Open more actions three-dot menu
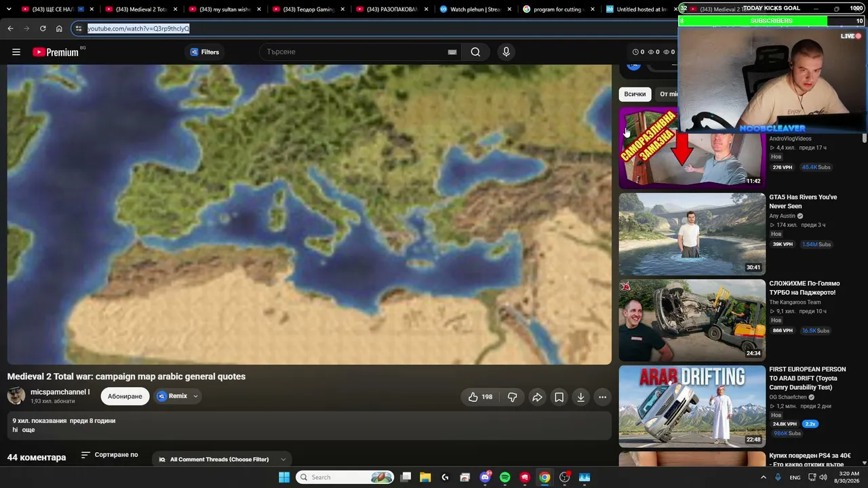Viewport: 868px width, 488px height. pyautogui.click(x=602, y=397)
